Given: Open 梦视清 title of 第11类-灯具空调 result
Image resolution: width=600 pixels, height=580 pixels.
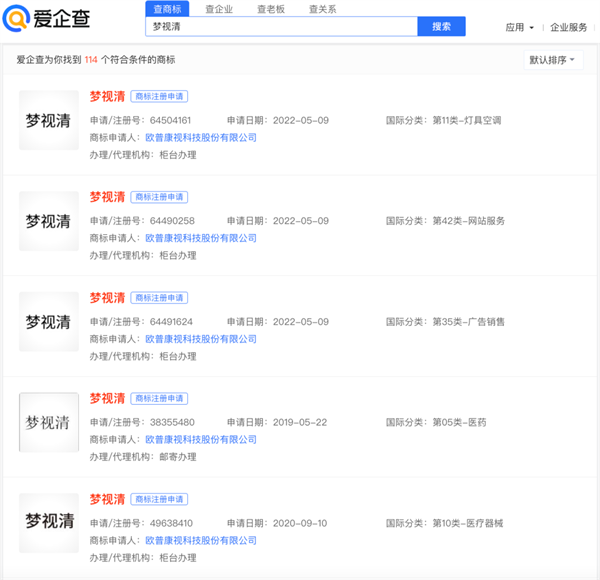Looking at the screenshot, I should pyautogui.click(x=108, y=96).
